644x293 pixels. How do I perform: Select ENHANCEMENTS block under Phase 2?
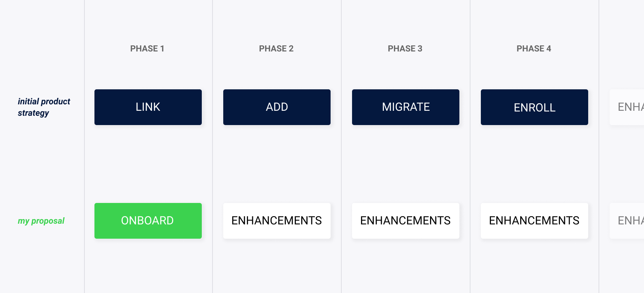tap(277, 221)
